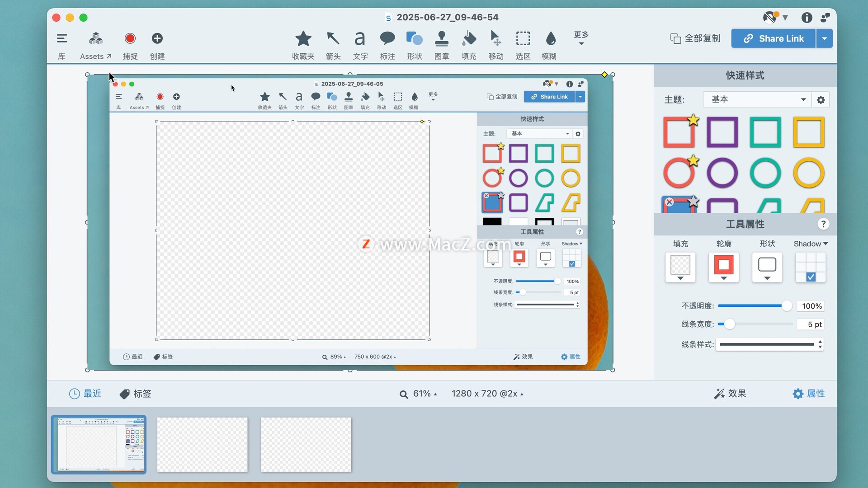Viewport: 868px width, 488px height.
Task: Select the first screenshot thumbnail in tray
Action: tap(99, 445)
